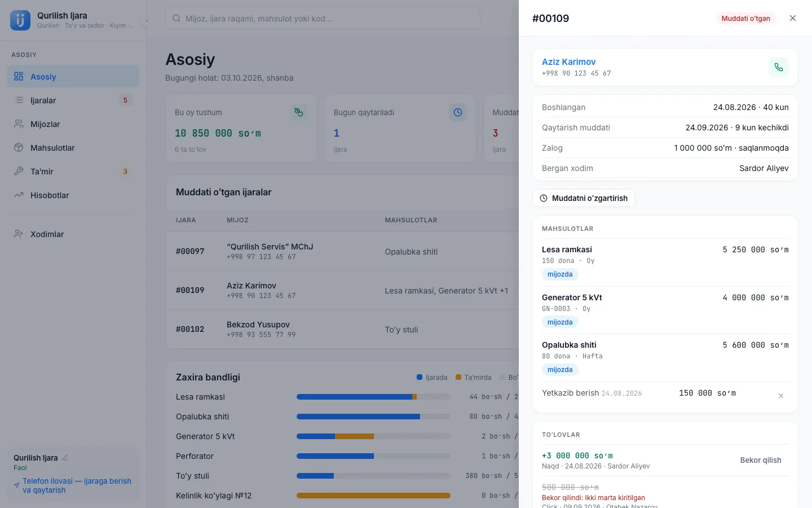Viewport: 812px width, 508px height.
Task: Open Aziz Karimov customer link
Action: click(x=568, y=62)
